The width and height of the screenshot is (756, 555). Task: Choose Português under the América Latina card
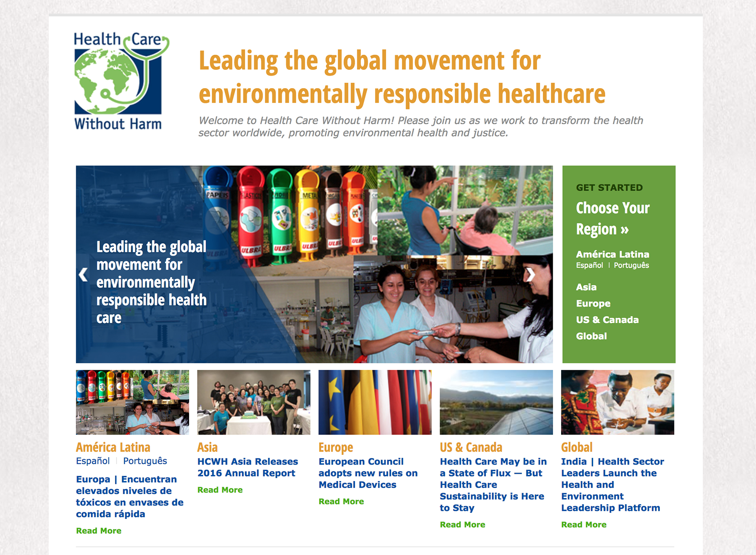[x=145, y=461]
